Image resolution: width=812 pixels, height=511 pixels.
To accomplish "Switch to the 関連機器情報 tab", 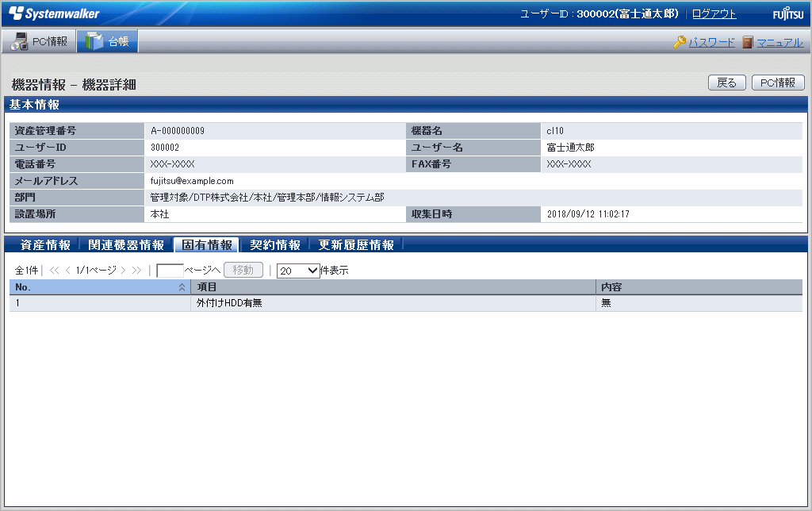I will pos(126,244).
